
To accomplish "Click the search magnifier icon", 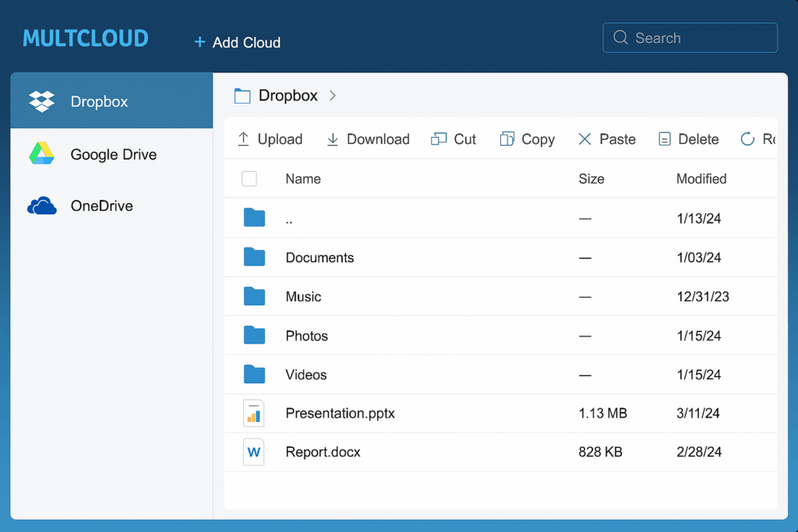I will [x=620, y=37].
